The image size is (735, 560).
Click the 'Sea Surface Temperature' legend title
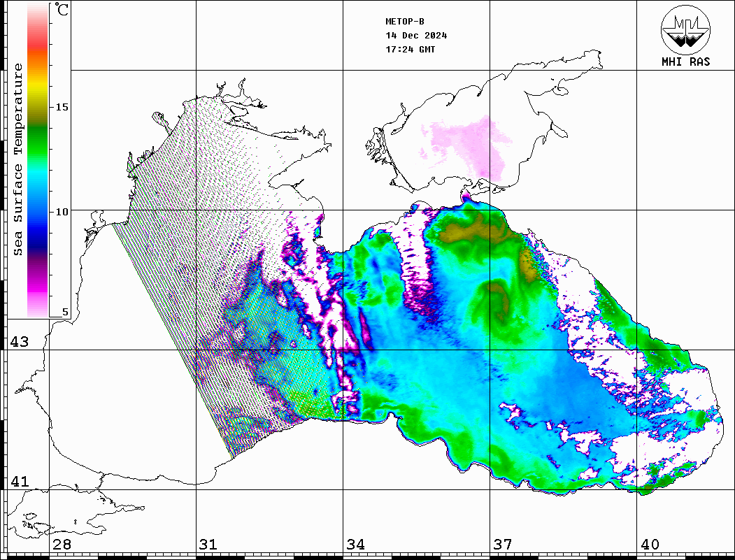point(17,159)
